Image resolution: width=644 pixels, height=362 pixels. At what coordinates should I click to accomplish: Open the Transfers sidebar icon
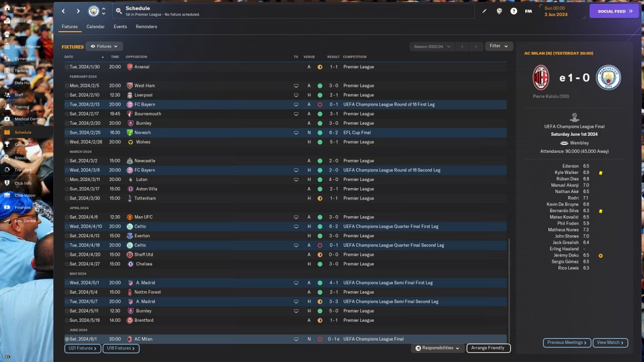[7, 170]
